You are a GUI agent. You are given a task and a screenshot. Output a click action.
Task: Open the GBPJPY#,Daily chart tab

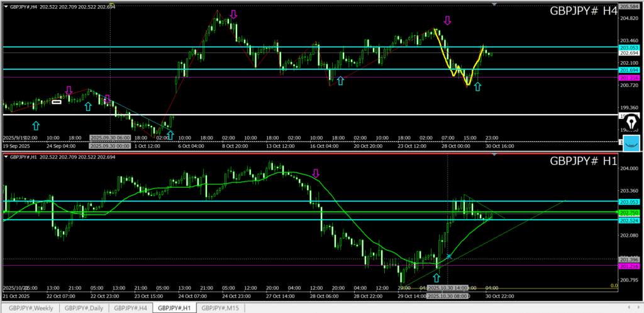(85, 308)
